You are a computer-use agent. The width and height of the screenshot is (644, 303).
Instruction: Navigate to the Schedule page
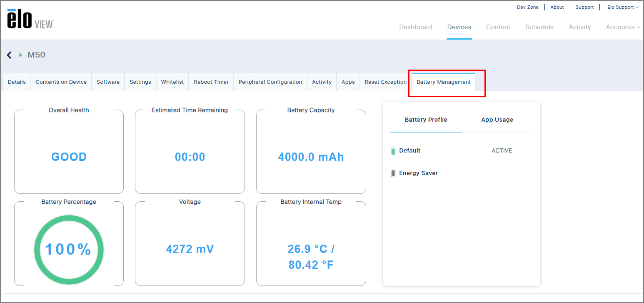pyautogui.click(x=539, y=27)
